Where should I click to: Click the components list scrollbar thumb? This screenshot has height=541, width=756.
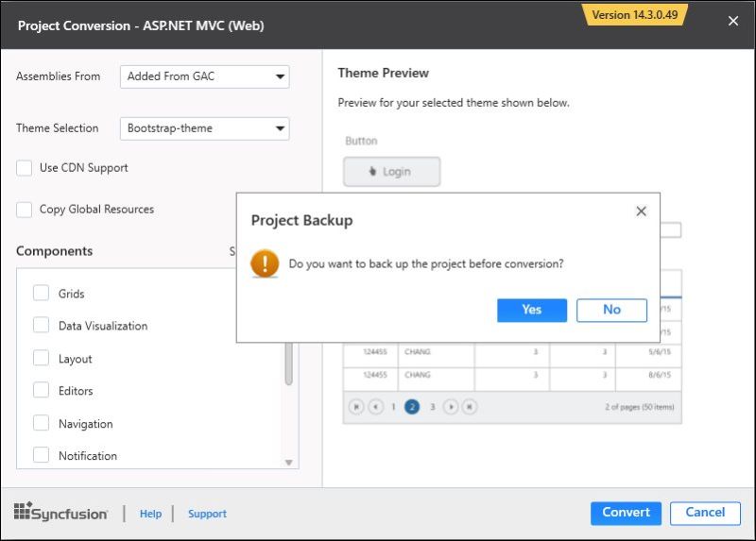coord(289,363)
